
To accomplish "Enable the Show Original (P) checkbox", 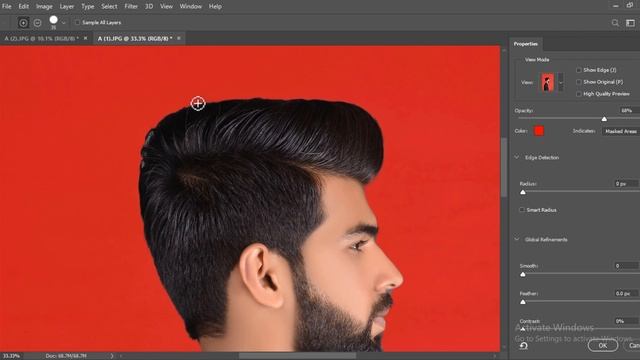I will pos(578,82).
